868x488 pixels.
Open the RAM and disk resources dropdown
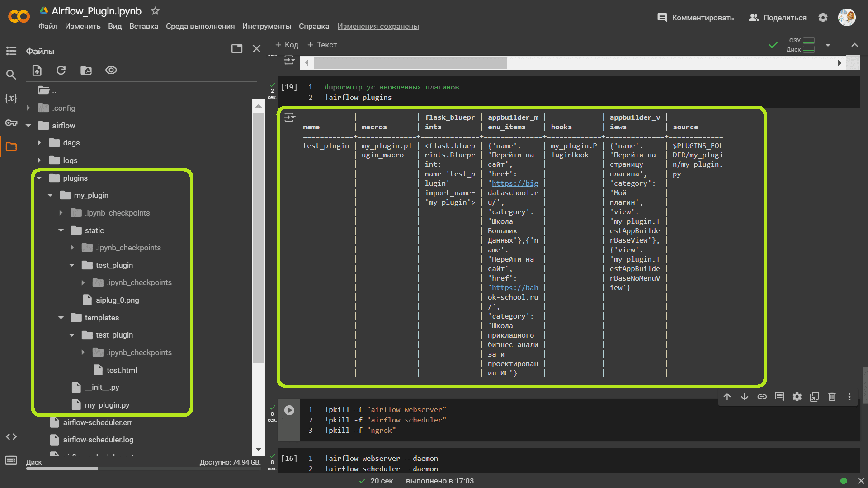click(x=828, y=45)
